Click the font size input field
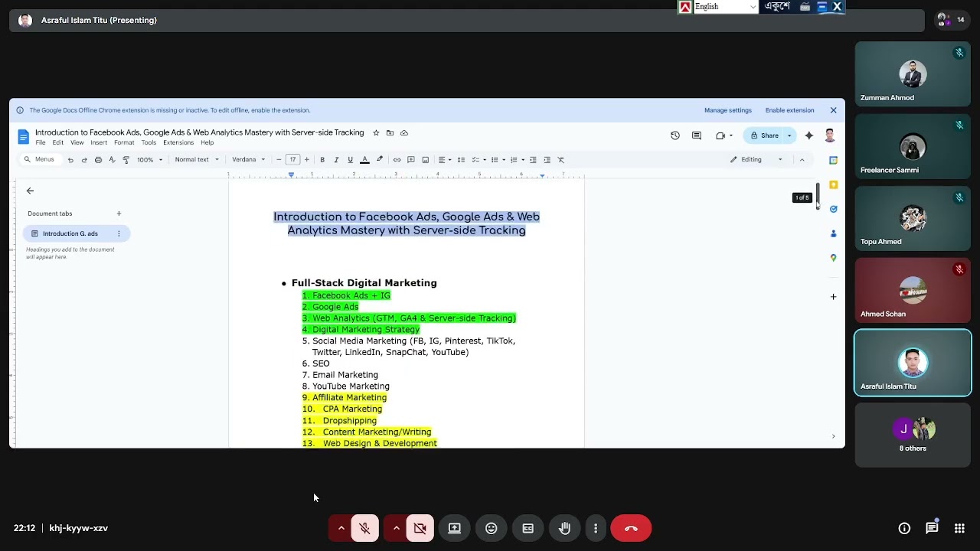 292,160
